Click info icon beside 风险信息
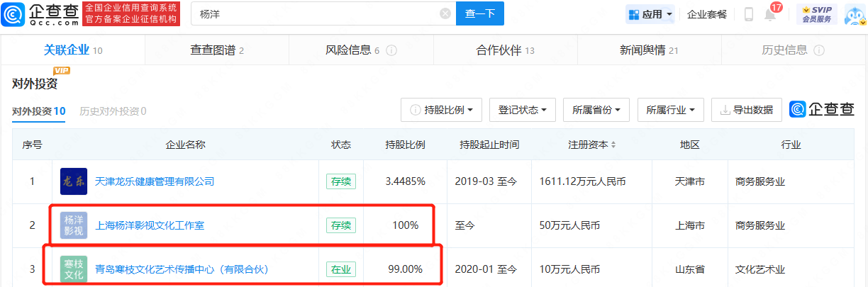Image resolution: width=868 pixels, height=287 pixels. tap(391, 51)
